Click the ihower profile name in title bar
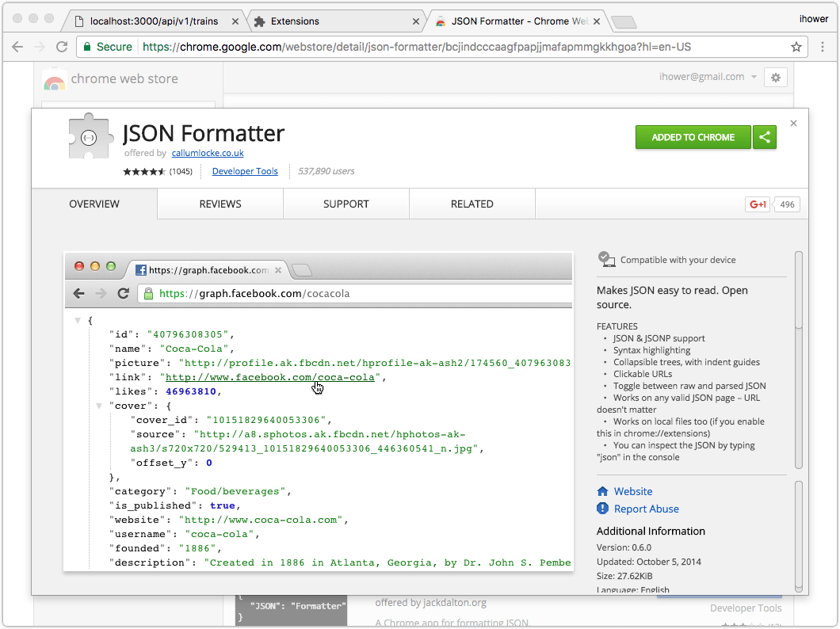Screen dimensions: 840x629 click(x=813, y=19)
